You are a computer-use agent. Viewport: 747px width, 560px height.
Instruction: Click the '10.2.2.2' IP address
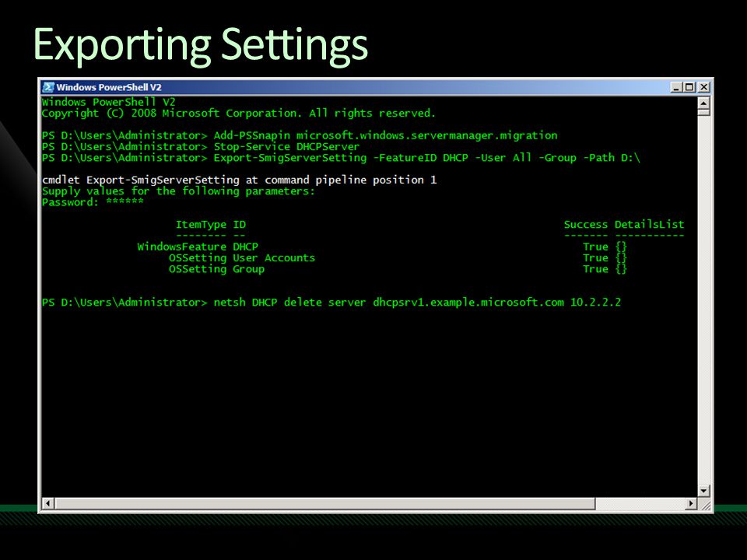[x=596, y=303]
